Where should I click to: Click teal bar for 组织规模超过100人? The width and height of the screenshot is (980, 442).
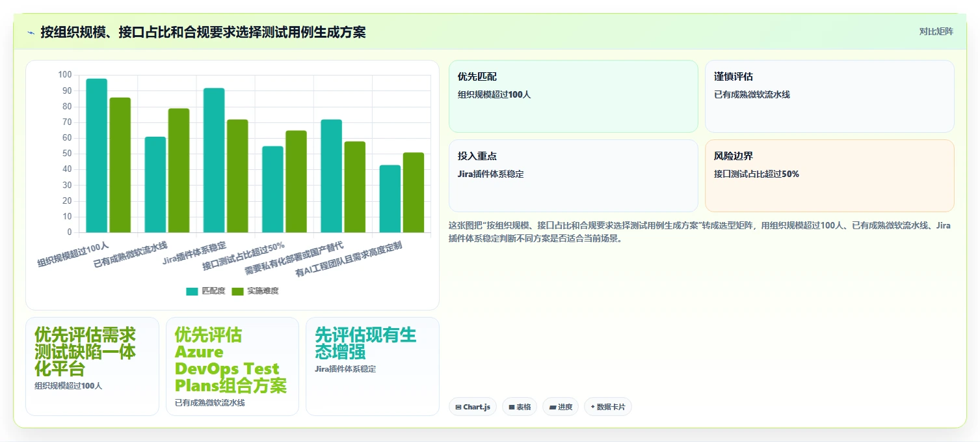click(96, 156)
